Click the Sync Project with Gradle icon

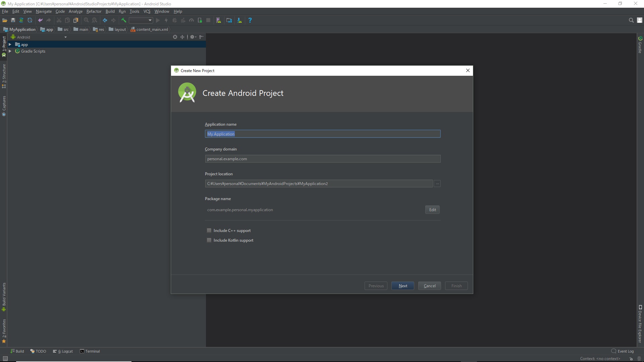coord(21,20)
